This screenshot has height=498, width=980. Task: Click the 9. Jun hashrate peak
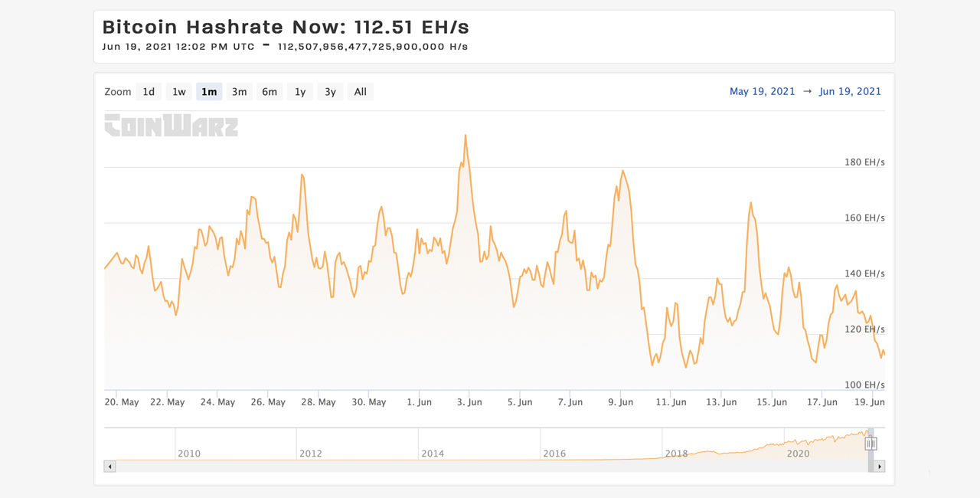coord(623,171)
